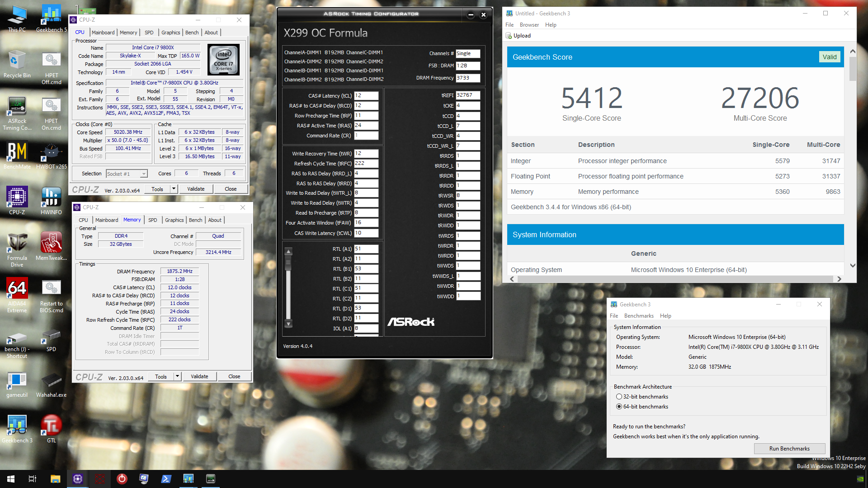Launch the HPET Off.cmd script icon
Screen dimensions: 868x488
click(x=52, y=68)
